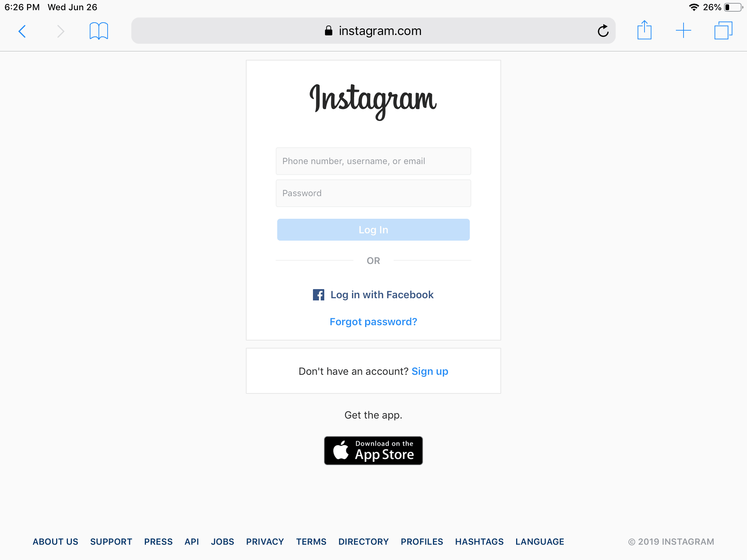Click the back navigation arrow icon
The height and width of the screenshot is (560, 747).
(20, 30)
